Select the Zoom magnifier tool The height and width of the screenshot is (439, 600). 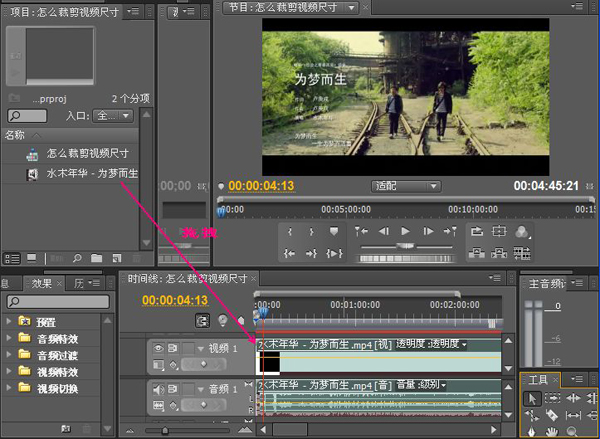(572, 431)
